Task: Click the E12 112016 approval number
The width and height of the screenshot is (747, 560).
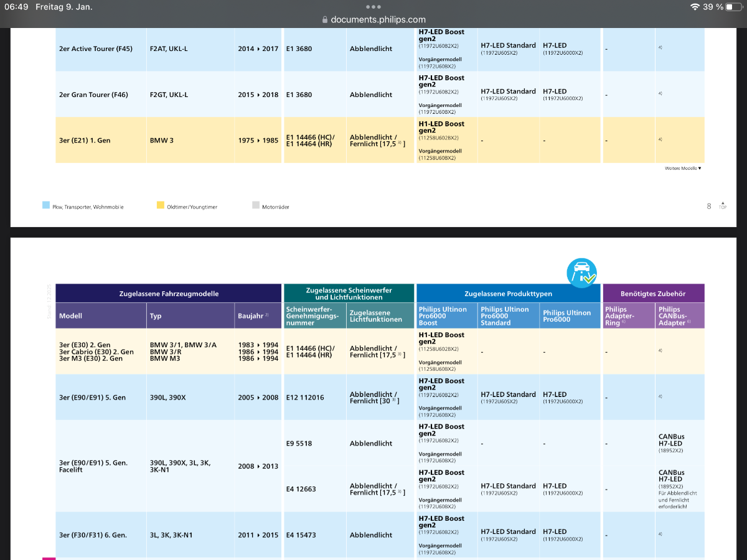Action: coord(305,398)
